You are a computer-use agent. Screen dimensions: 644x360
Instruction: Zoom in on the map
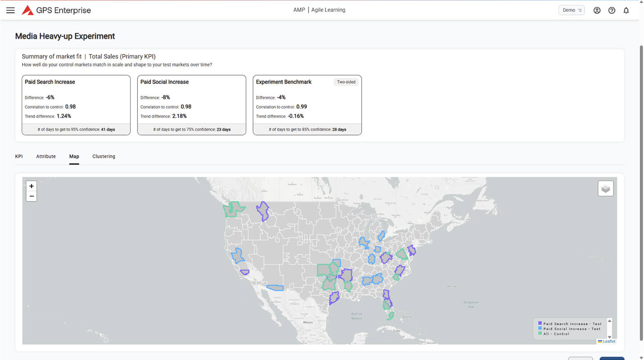[x=32, y=186]
